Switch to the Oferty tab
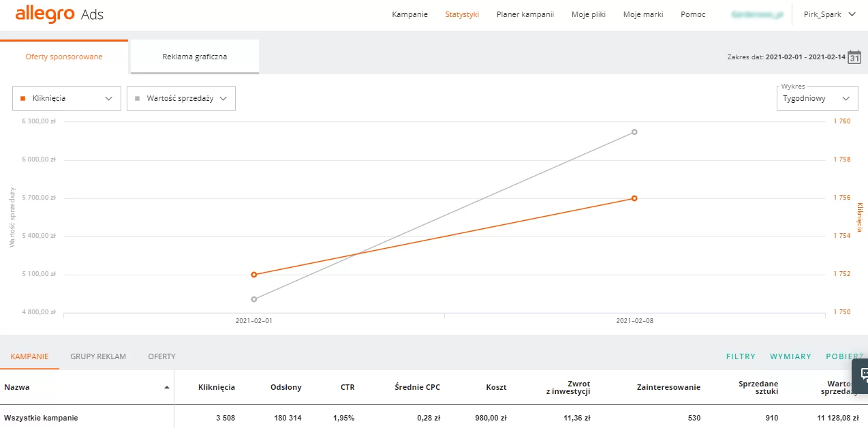The height and width of the screenshot is (428, 868). coord(161,356)
